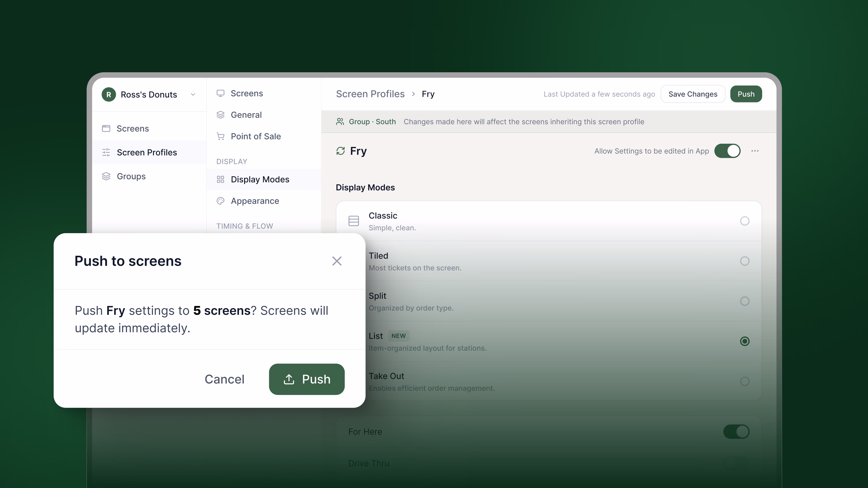Click the Classic layout icon
868x488 pixels.
click(x=354, y=221)
